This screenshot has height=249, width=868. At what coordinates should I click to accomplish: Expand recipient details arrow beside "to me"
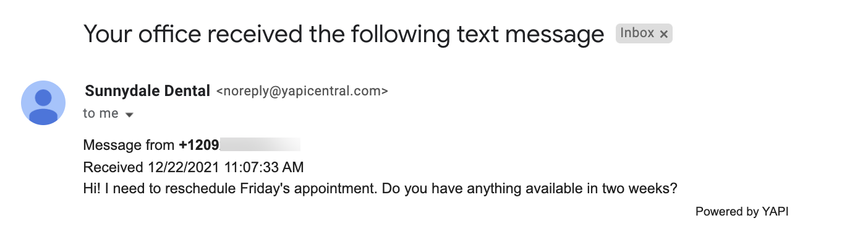129,115
